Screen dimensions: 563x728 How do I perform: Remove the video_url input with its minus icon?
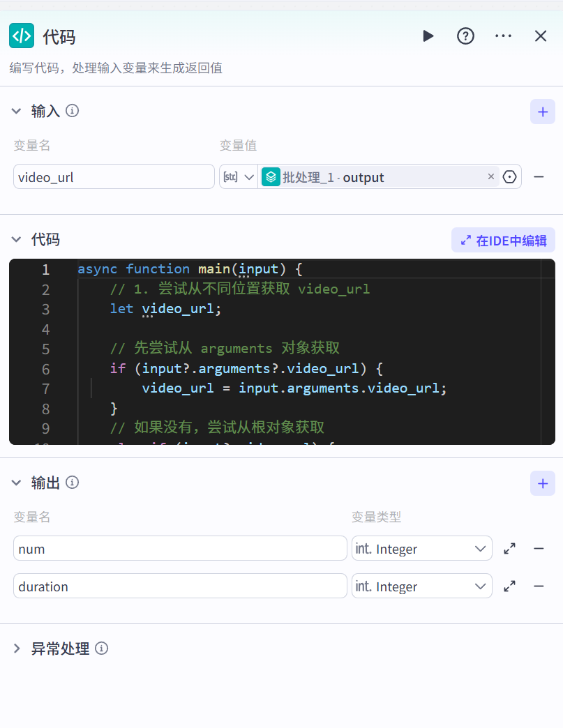click(x=539, y=176)
